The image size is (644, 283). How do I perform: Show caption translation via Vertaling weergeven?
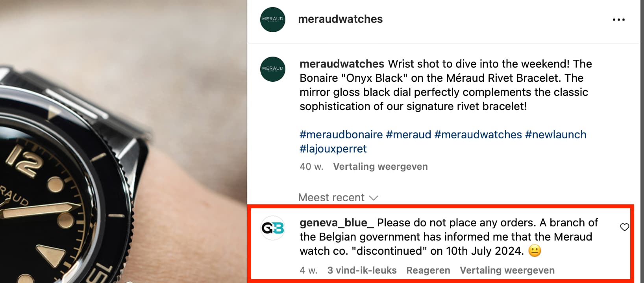pyautogui.click(x=380, y=167)
